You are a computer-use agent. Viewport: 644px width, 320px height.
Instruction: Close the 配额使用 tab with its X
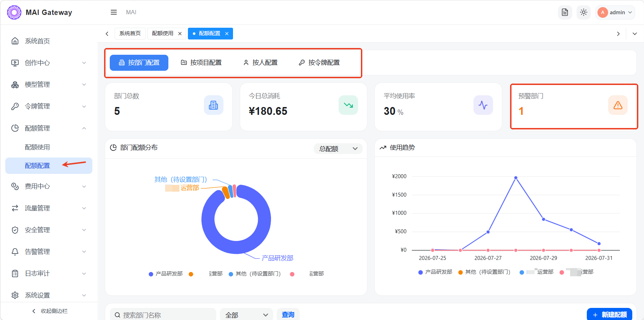pyautogui.click(x=180, y=33)
